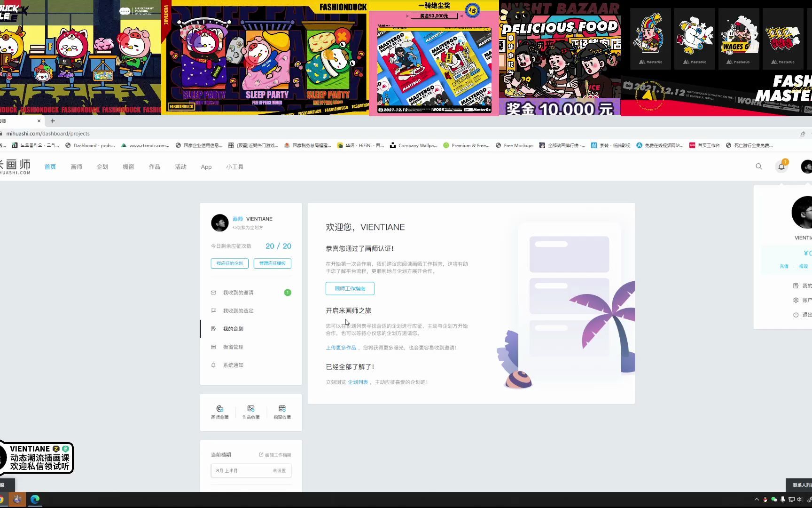Click 管理应征模板 button
The height and width of the screenshot is (508, 812).
(272, 263)
